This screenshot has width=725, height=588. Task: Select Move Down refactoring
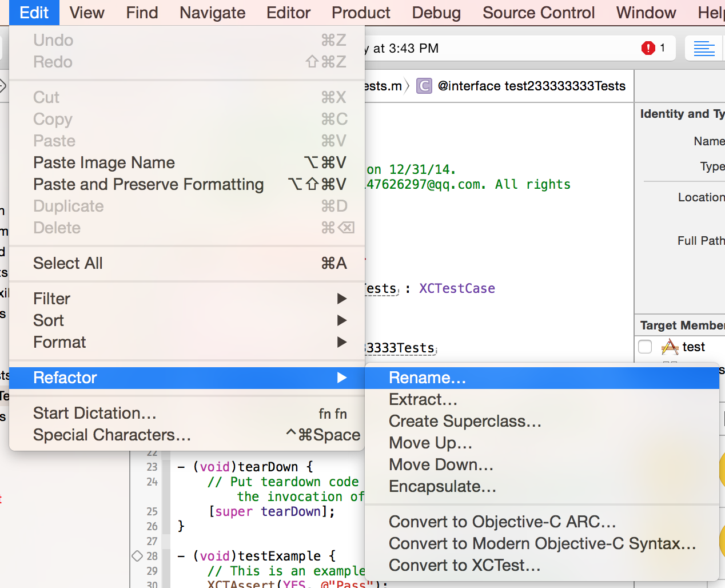pos(542,464)
